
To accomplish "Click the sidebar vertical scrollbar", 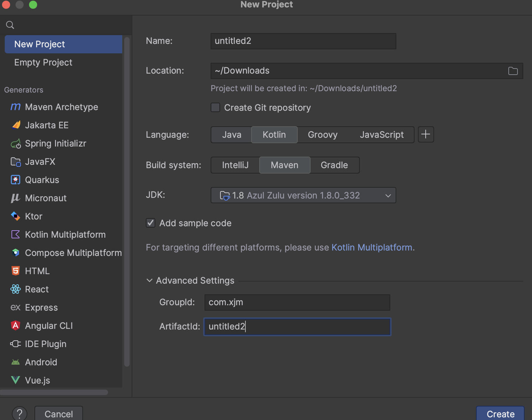I will (127, 202).
